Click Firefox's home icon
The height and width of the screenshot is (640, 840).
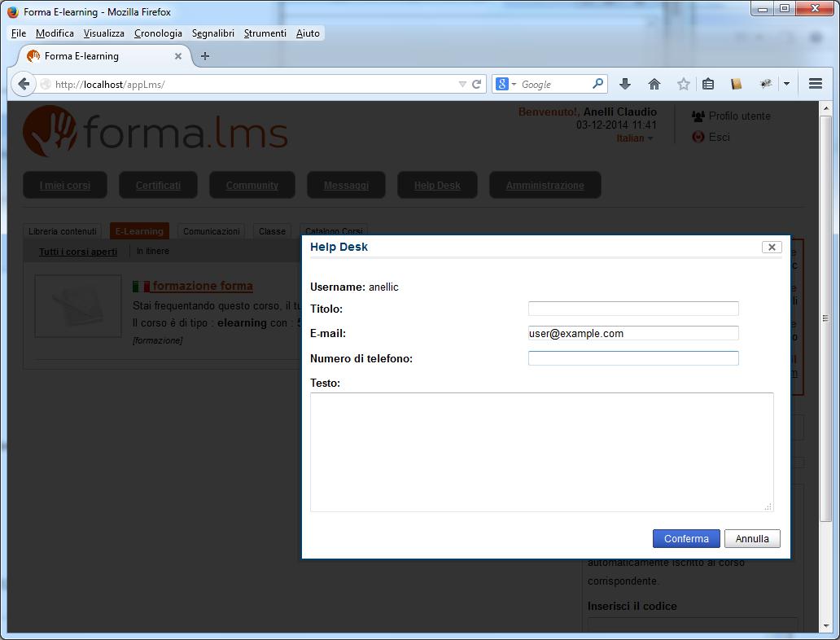click(x=654, y=84)
